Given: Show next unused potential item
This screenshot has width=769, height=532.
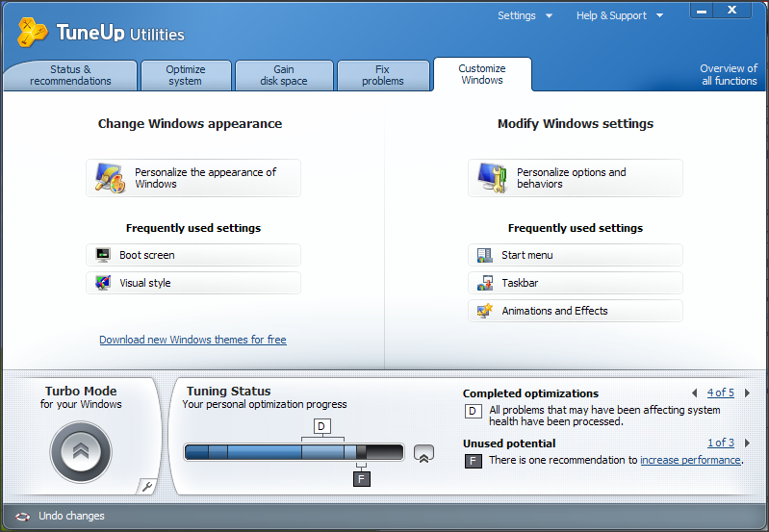Looking at the screenshot, I should 747,443.
